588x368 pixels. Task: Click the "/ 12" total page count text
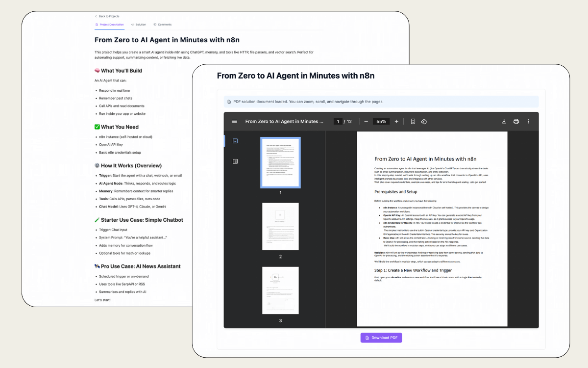click(347, 121)
